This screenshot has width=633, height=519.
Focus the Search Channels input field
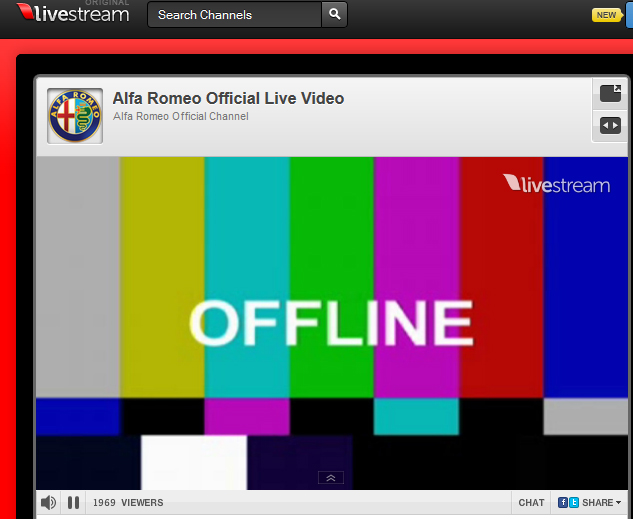(x=235, y=15)
